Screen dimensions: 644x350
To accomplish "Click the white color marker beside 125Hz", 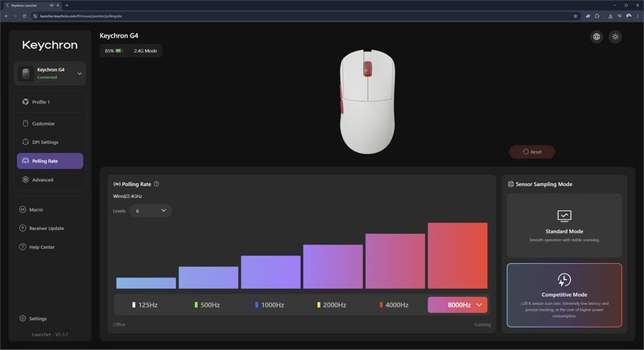I will (134, 305).
